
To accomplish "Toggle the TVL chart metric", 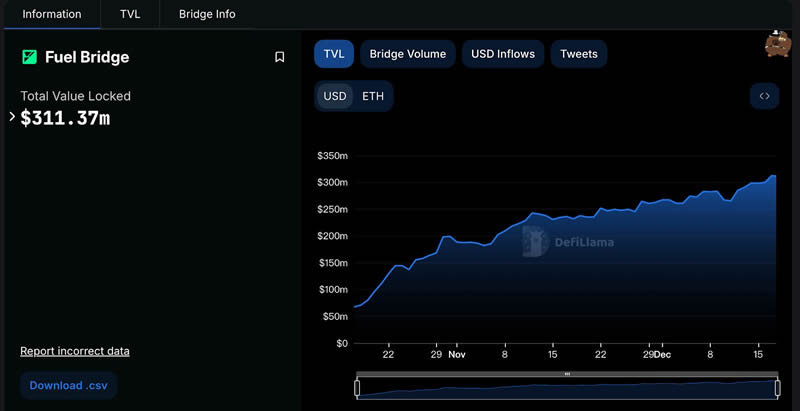I will 334,54.
